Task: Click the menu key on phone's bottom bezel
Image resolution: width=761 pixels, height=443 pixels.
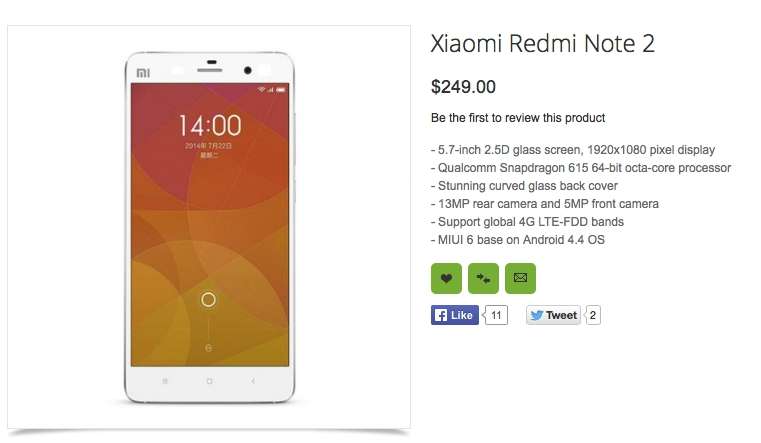Action: point(165,381)
